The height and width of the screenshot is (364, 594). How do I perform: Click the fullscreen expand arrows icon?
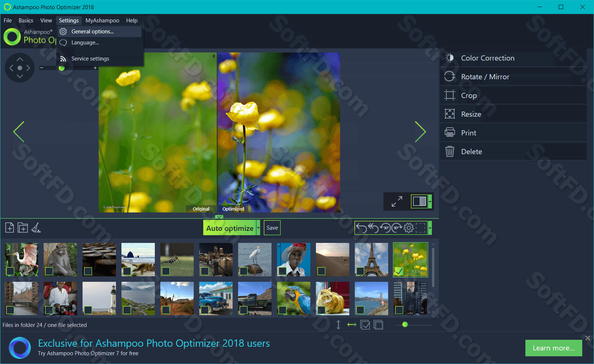pyautogui.click(x=397, y=201)
